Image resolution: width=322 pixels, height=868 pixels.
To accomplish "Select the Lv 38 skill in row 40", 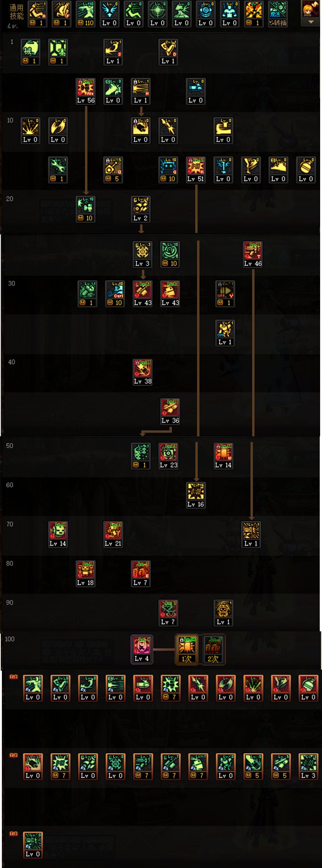I will click(143, 372).
